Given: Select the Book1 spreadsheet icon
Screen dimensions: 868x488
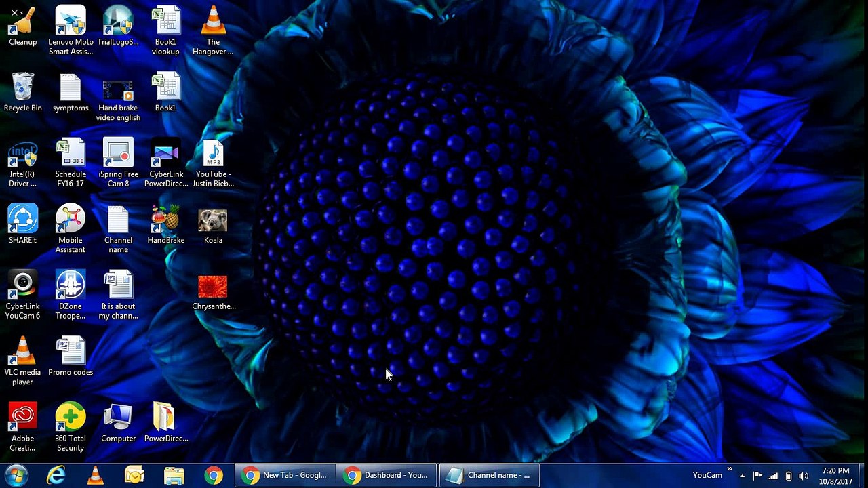Looking at the screenshot, I should click(165, 93).
